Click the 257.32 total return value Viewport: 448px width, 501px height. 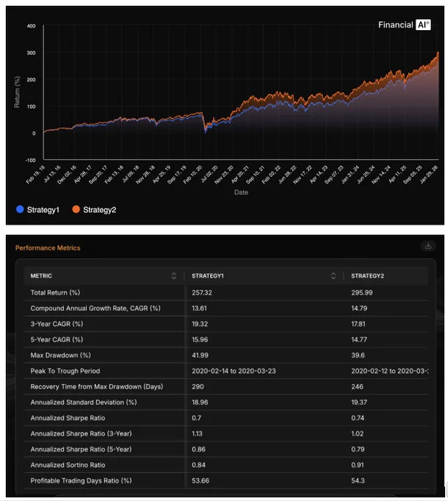click(x=202, y=292)
